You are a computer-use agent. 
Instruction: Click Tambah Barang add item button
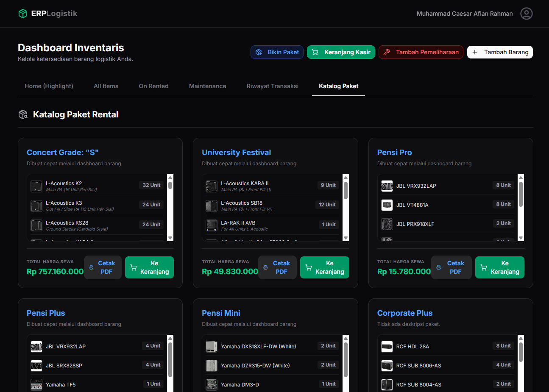pyautogui.click(x=500, y=52)
